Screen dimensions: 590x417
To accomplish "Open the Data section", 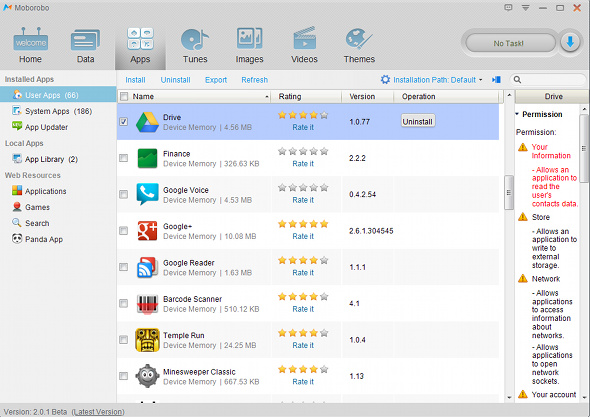I will point(85,46).
